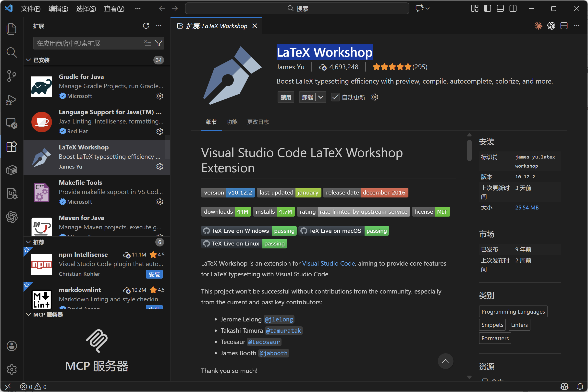588x392 pixels.
Task: Open Source Control in the activity bar
Action: (x=12, y=76)
